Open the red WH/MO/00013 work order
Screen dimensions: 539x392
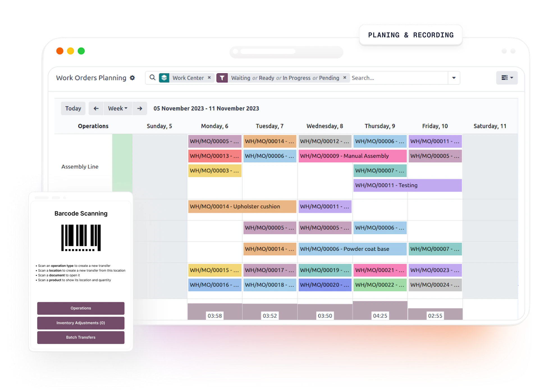[x=215, y=156]
